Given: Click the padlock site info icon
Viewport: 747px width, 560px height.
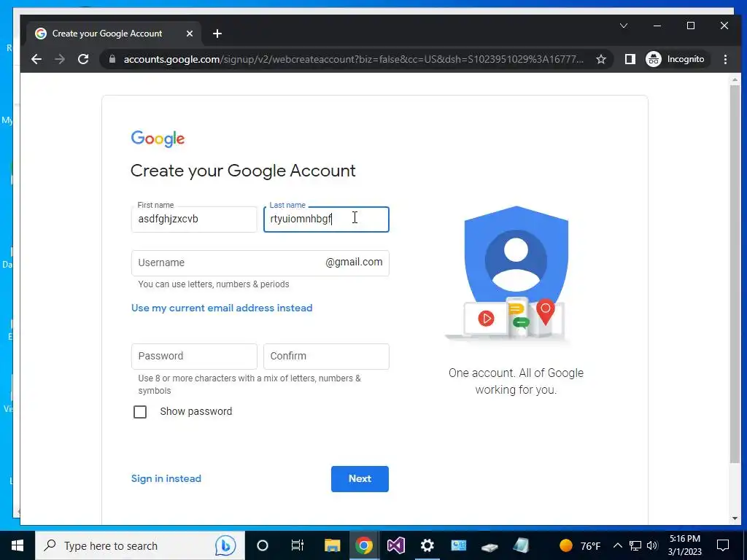Looking at the screenshot, I should (x=112, y=59).
